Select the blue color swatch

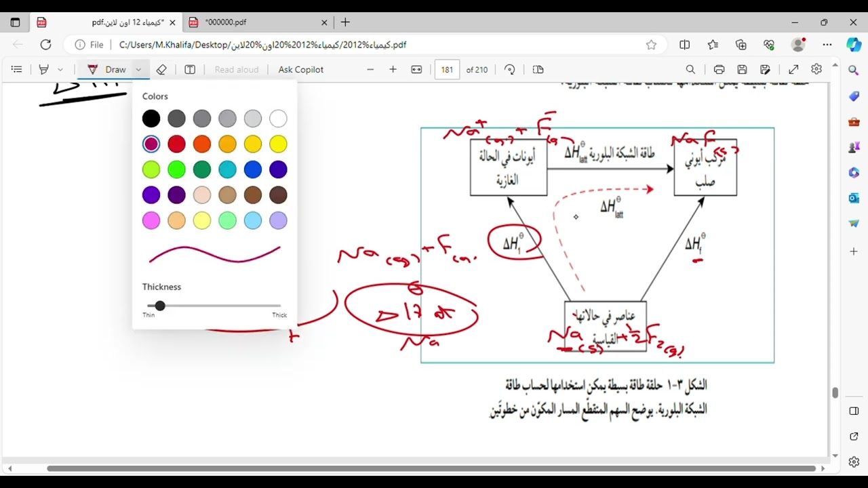click(x=253, y=169)
